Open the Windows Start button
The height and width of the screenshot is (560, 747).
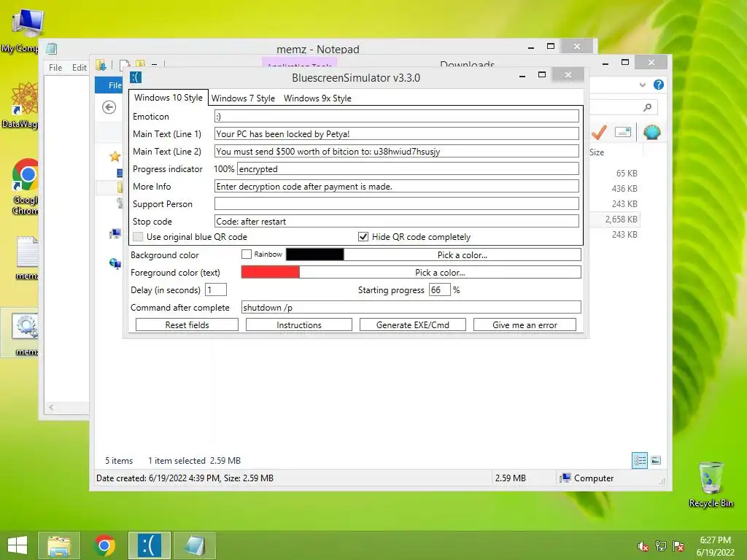(x=18, y=545)
